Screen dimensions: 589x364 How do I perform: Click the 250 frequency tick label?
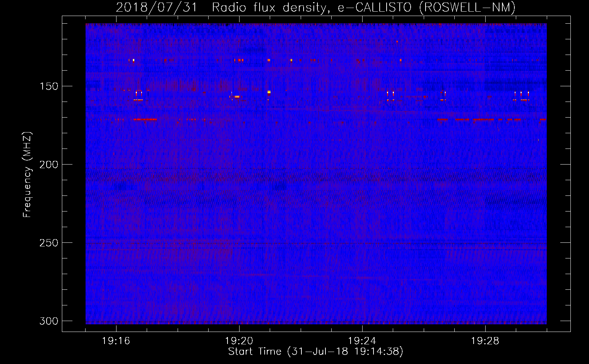49,243
